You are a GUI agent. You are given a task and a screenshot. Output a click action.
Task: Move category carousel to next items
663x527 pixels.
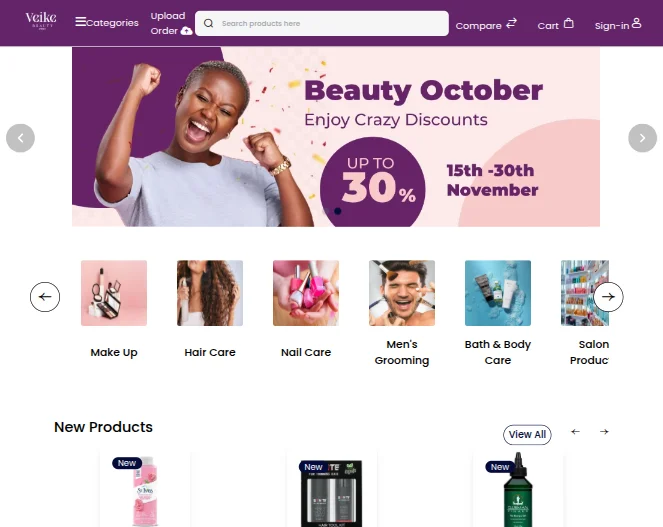pyautogui.click(x=608, y=297)
